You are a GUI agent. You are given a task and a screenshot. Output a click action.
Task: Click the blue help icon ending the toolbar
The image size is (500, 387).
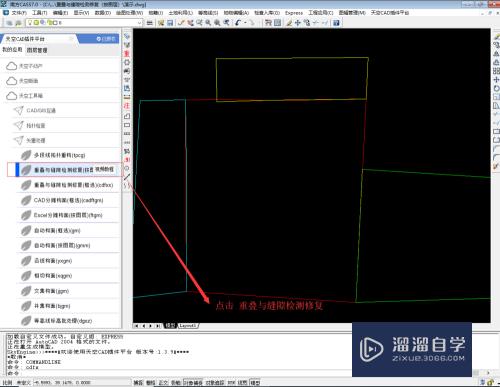(336, 23)
